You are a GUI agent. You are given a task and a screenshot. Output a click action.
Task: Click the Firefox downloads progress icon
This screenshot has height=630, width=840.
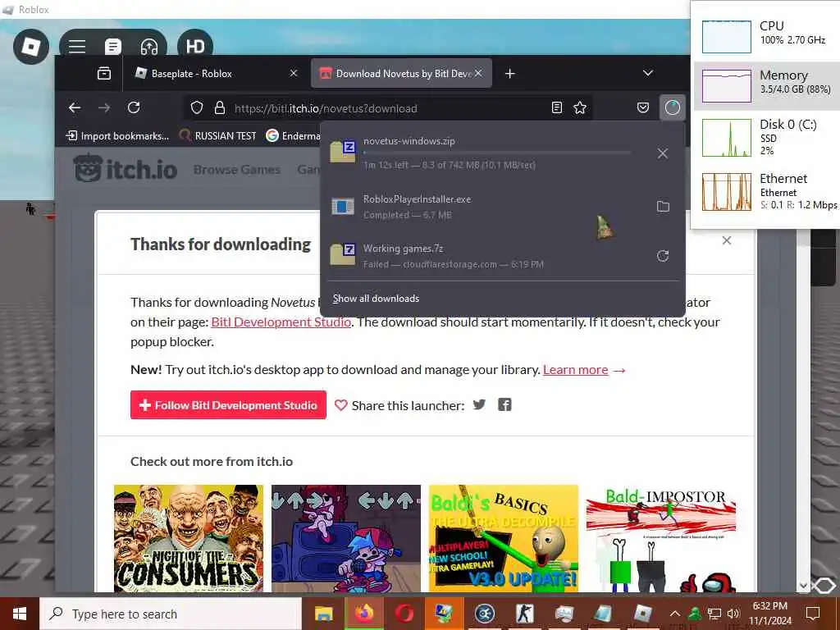[x=673, y=107]
